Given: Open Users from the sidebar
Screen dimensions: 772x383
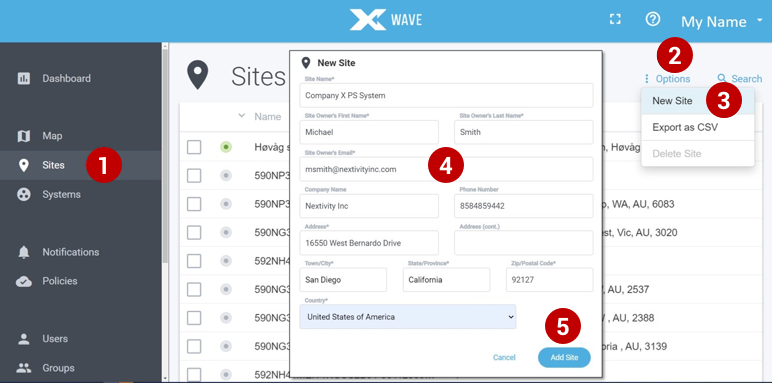Looking at the screenshot, I should tap(55, 339).
